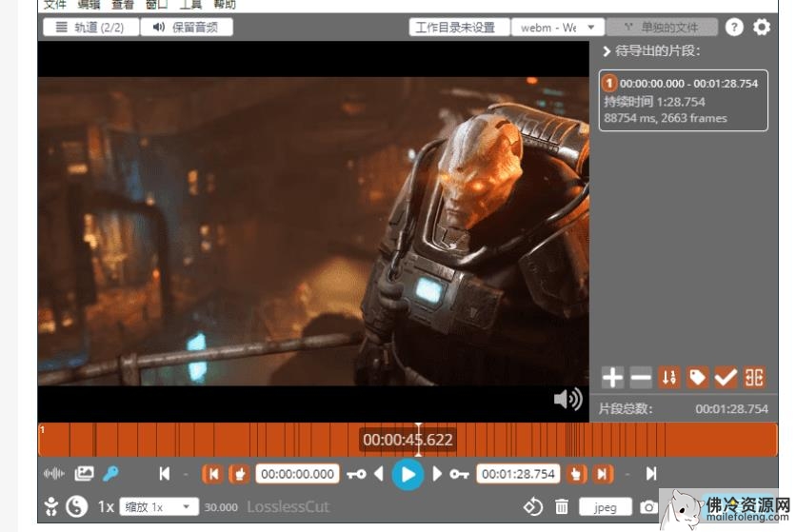Capture a frame snapshot with camera icon
This screenshot has width=796, height=532.
click(x=648, y=507)
